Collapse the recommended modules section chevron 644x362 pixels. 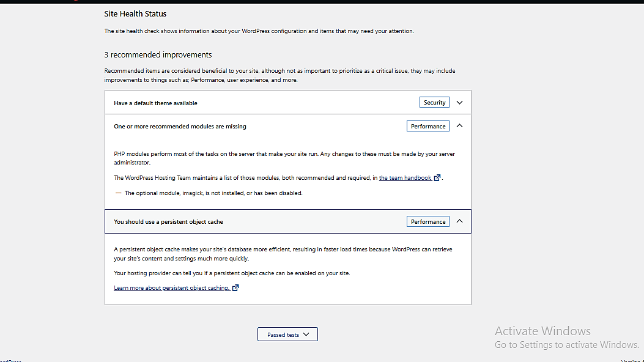click(x=459, y=126)
